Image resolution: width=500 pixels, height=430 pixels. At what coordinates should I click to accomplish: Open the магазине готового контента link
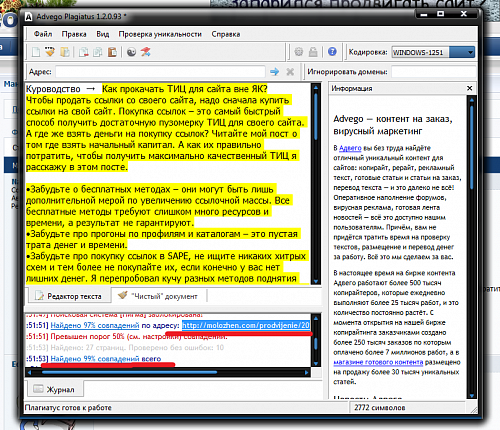coord(378,362)
